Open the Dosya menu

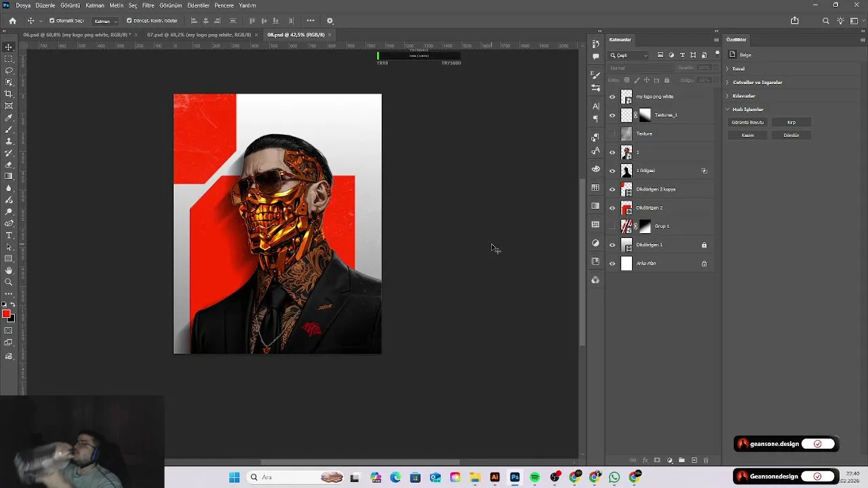point(23,5)
